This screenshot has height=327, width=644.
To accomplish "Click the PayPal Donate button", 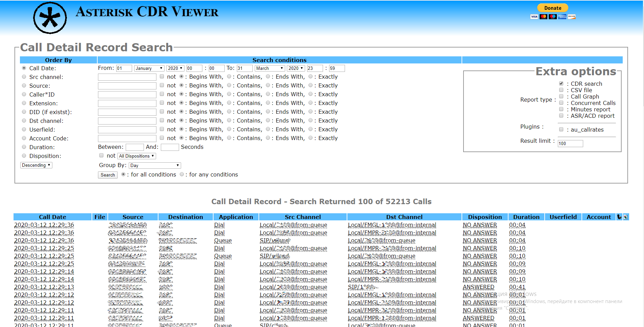I will (553, 8).
